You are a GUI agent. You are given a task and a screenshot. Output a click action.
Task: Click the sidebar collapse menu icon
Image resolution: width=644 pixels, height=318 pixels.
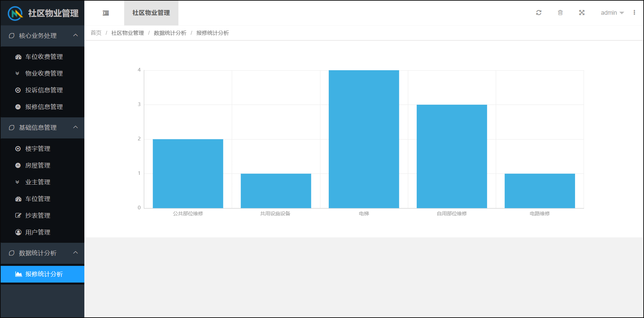point(106,13)
